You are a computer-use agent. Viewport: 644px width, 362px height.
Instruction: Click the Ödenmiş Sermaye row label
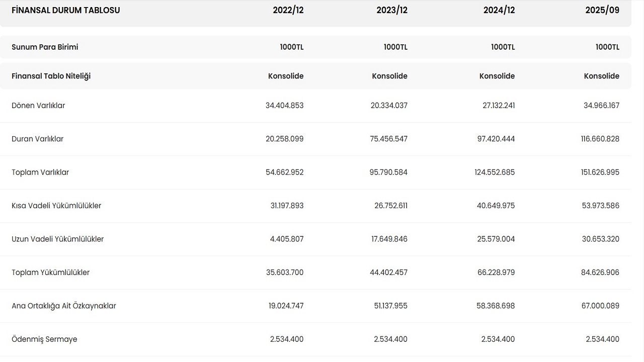tap(44, 339)
